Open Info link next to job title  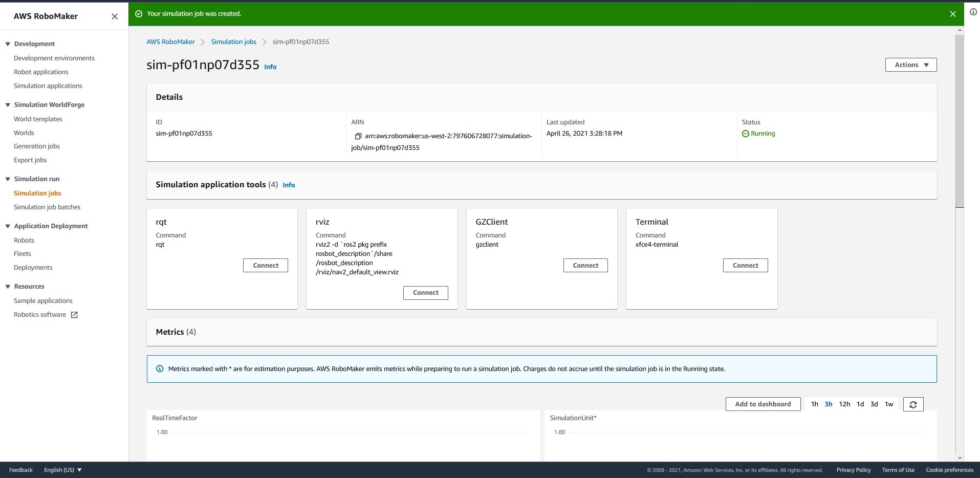(270, 67)
